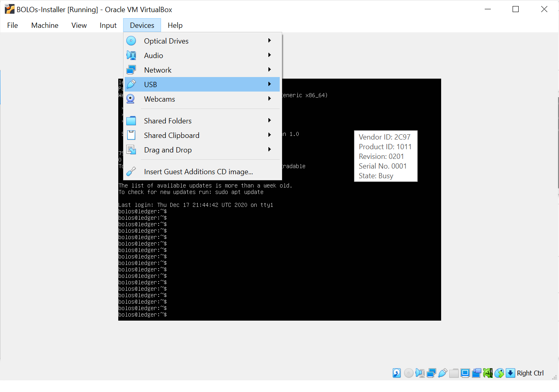
Task: Click the audio status icon
Action: point(420,373)
